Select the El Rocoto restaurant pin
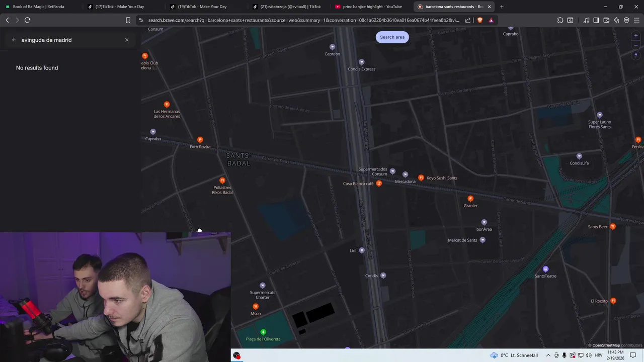Viewport: 644px width, 362px height. [613, 301]
